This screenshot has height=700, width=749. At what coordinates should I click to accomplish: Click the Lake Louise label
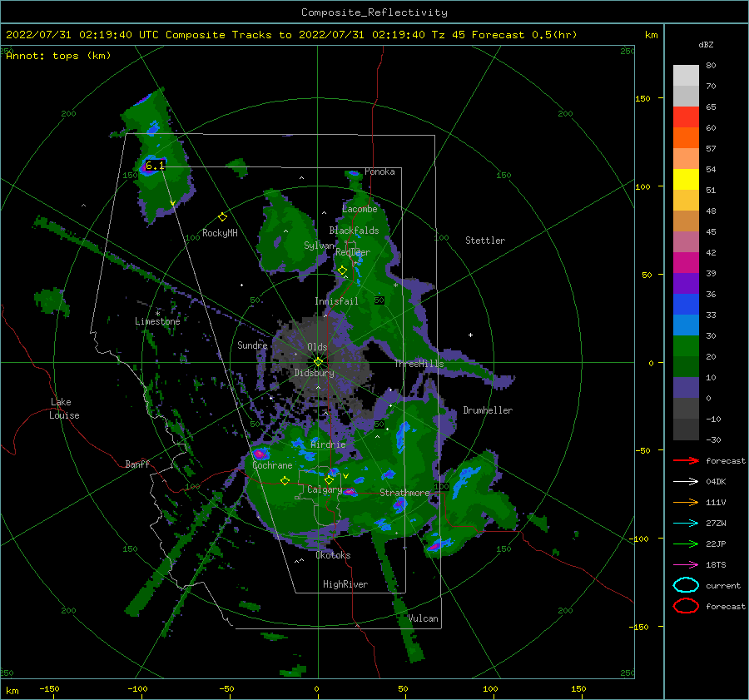tap(64, 409)
